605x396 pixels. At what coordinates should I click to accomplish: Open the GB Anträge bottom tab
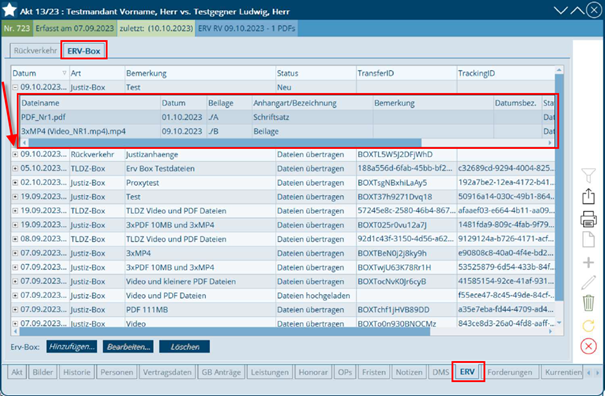point(221,372)
